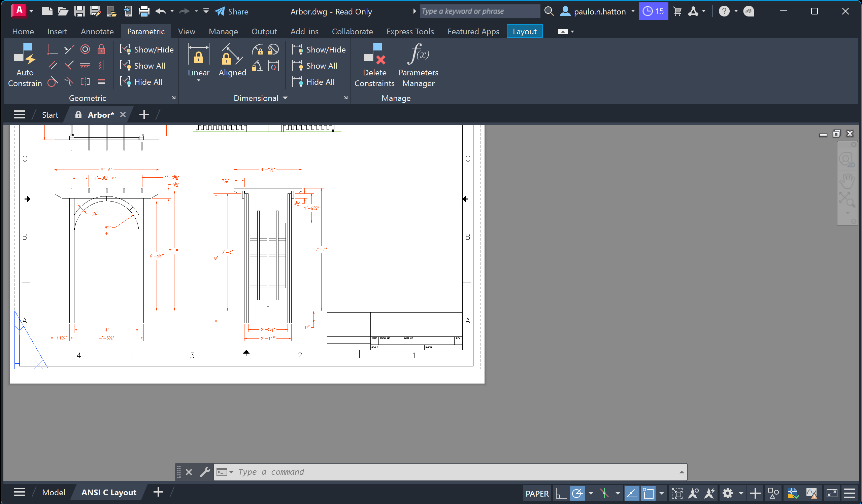Select the Radius dimensional constraint icon
Image resolution: width=862 pixels, height=504 pixels.
tap(257, 50)
